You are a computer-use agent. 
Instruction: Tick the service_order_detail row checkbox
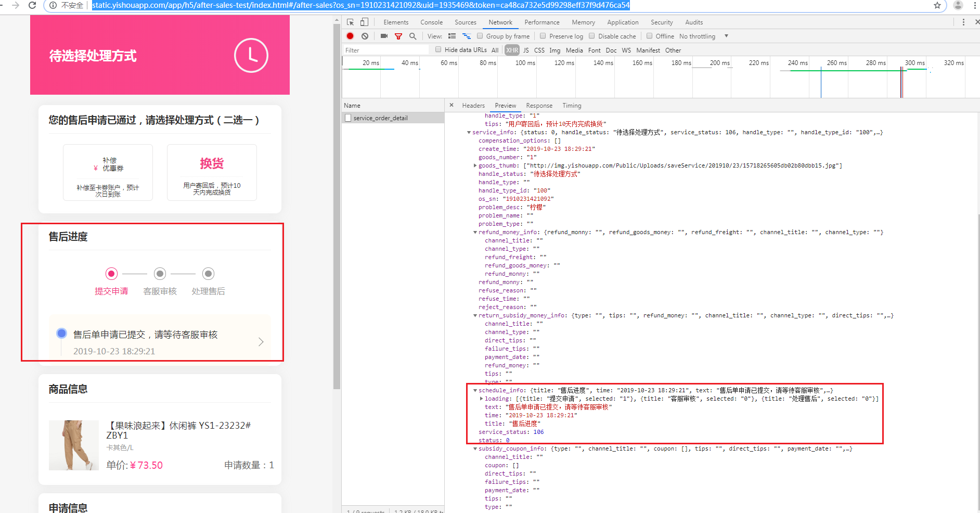pyautogui.click(x=348, y=118)
